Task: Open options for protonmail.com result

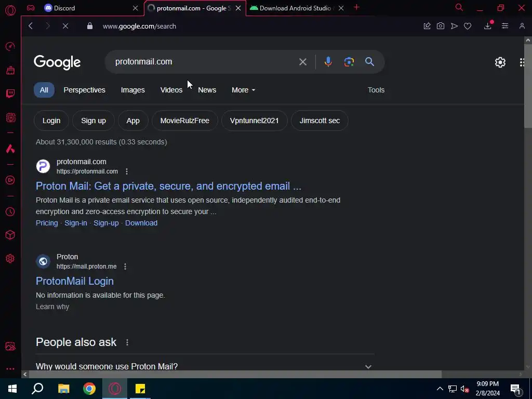Action: [x=127, y=171]
